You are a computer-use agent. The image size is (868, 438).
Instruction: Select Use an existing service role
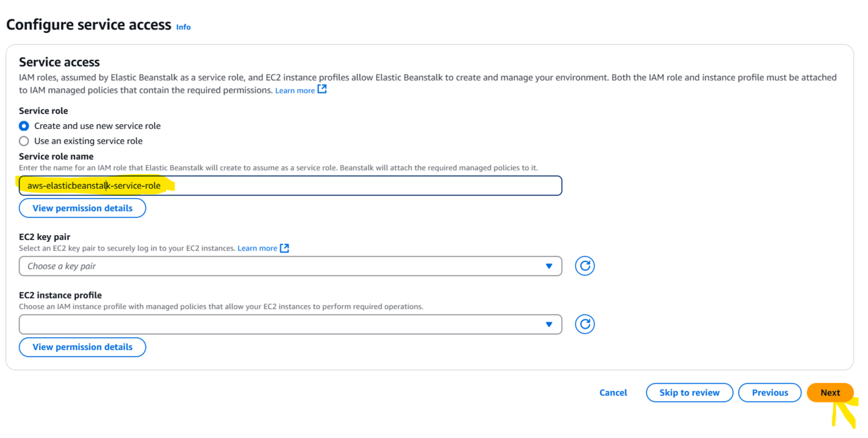point(24,141)
